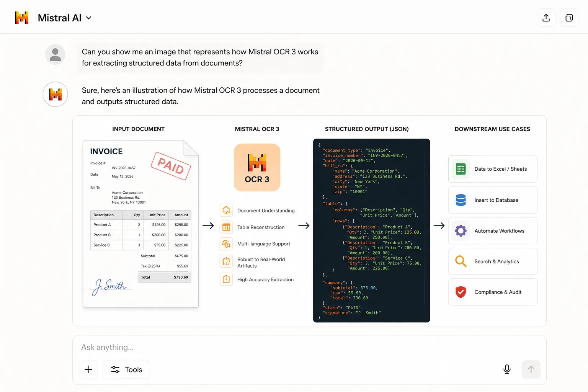Click the microphone voice input icon
Screen dimensions: 588x392
(507, 369)
